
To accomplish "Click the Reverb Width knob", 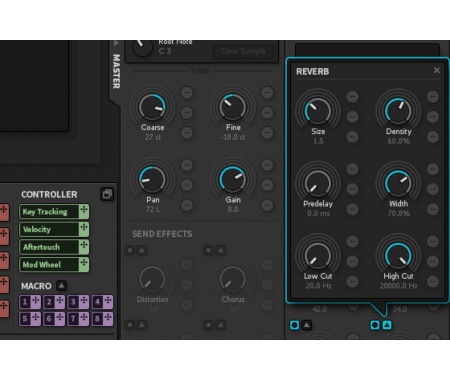I will click(398, 183).
